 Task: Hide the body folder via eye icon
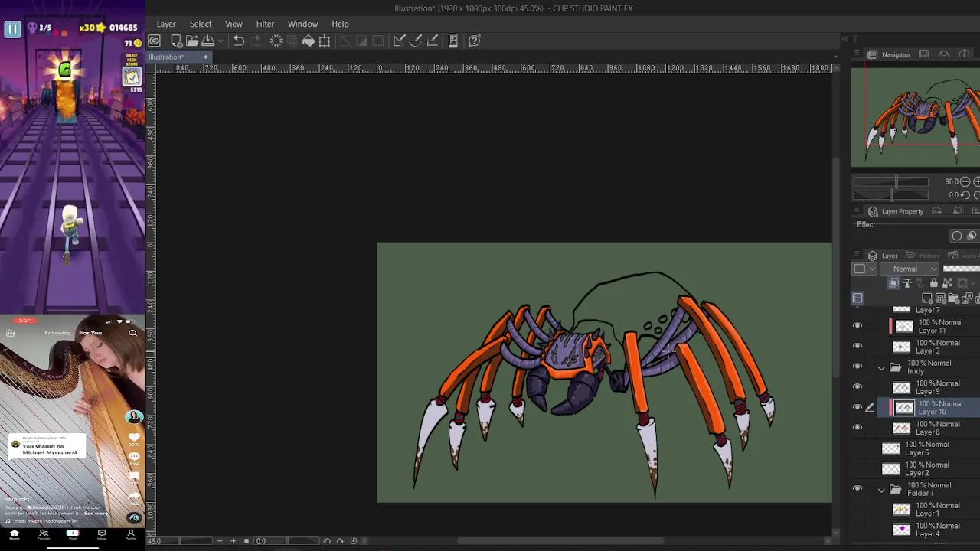pyautogui.click(x=857, y=367)
